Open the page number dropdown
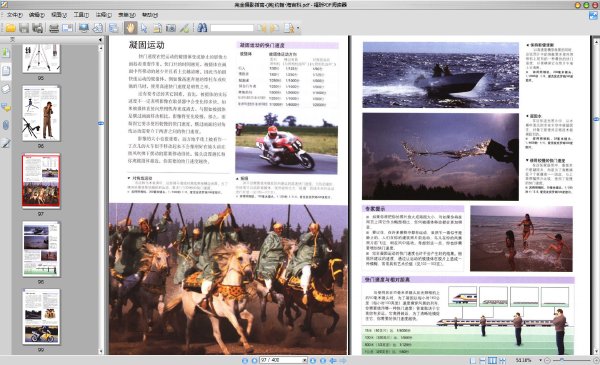 click(x=305, y=360)
